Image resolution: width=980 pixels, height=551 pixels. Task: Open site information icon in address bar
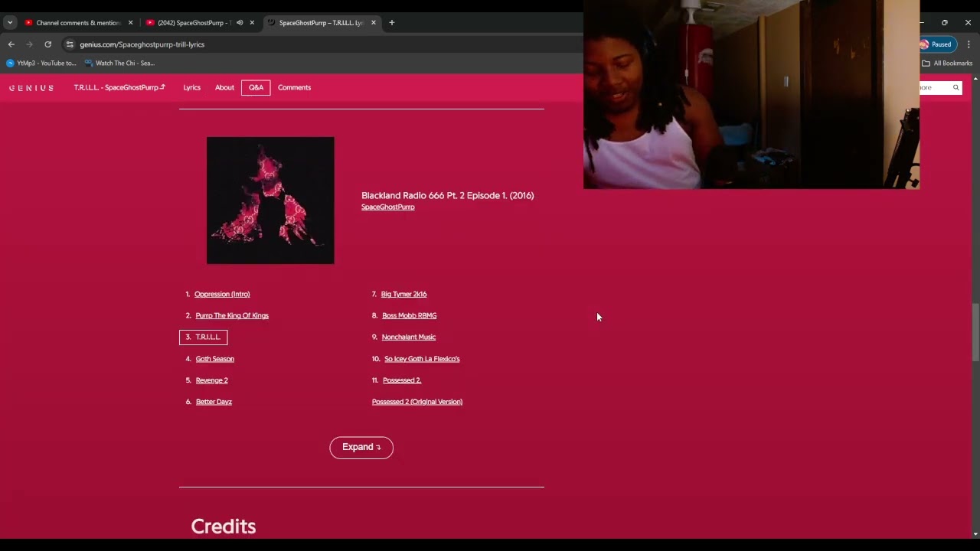coord(70,44)
